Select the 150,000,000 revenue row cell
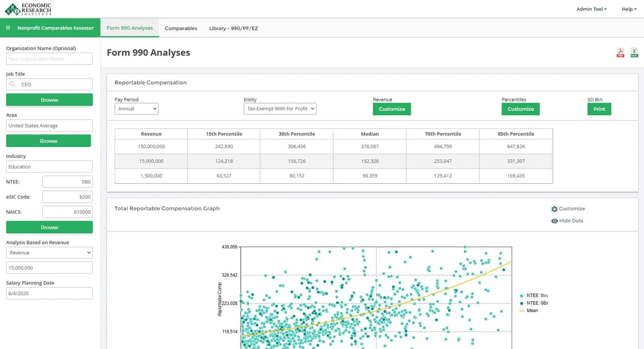The height and width of the screenshot is (349, 644). [151, 147]
